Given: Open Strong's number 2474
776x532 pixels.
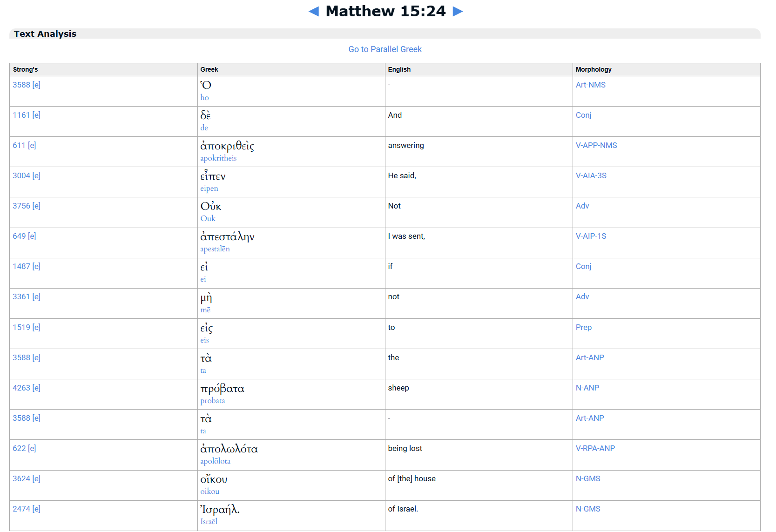Looking at the screenshot, I should [x=21, y=509].
